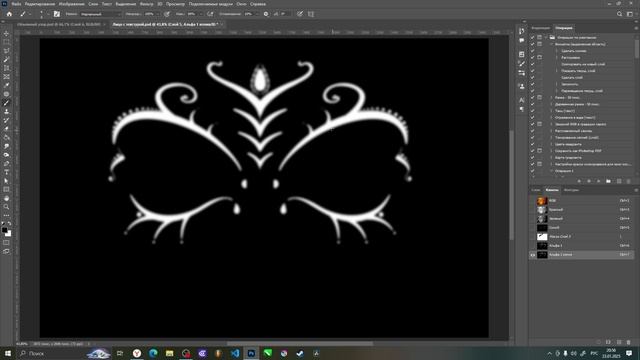Go to Home screen via house icon
Screen dimensions: 640x360
tap(9, 14)
